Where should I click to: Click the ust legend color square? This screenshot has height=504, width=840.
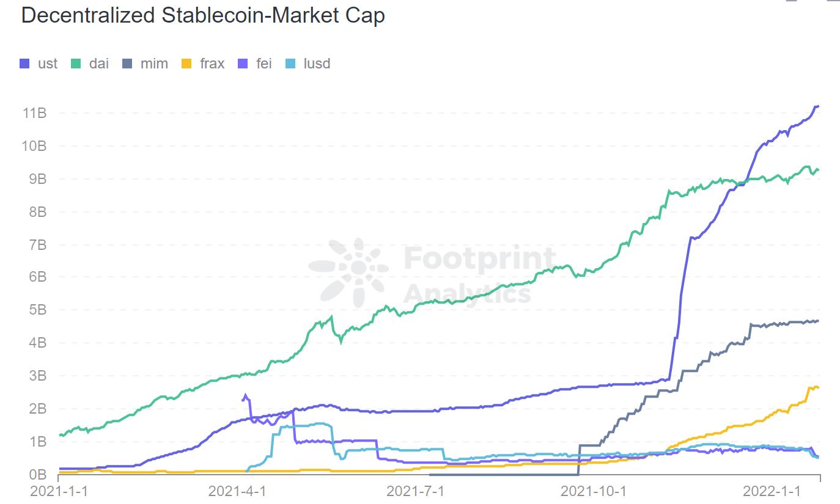click(25, 64)
